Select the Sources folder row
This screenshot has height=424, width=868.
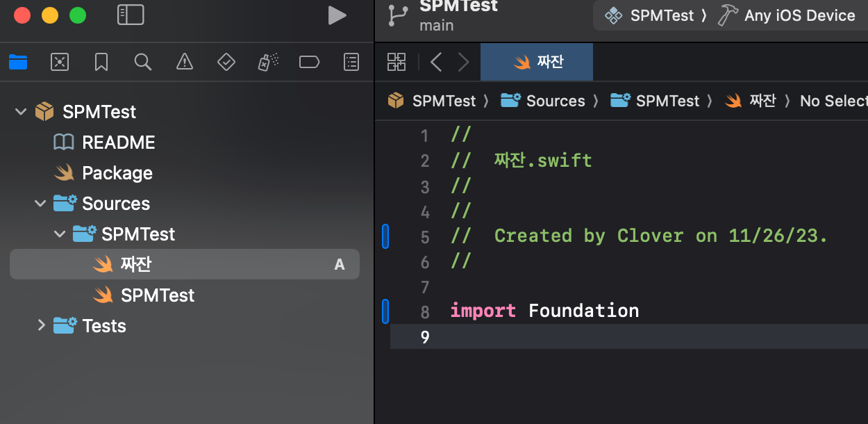point(185,203)
